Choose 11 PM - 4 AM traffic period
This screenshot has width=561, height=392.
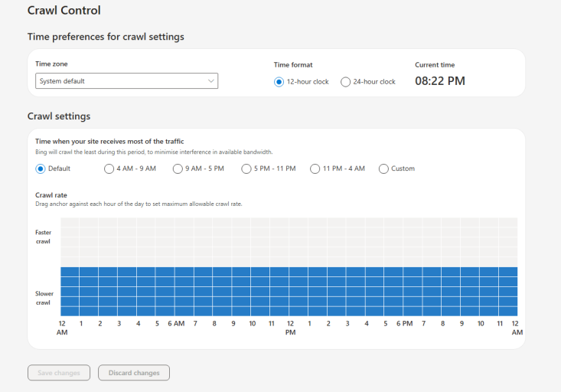315,168
